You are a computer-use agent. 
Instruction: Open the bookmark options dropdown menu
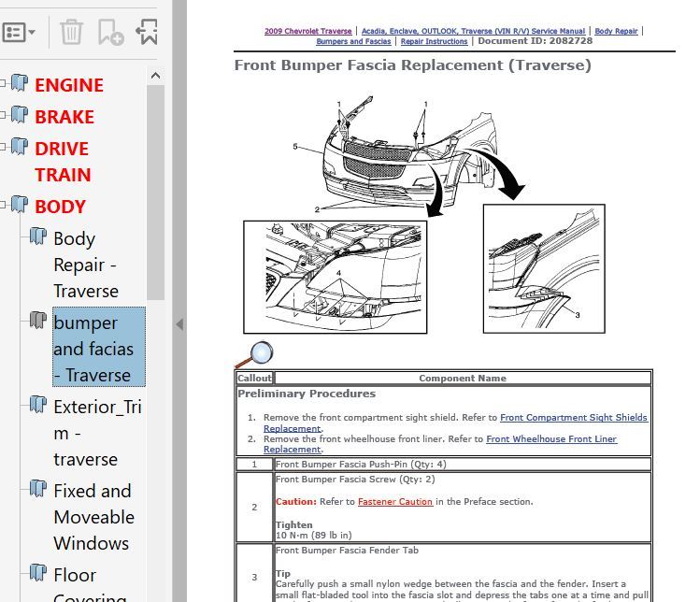point(19,33)
